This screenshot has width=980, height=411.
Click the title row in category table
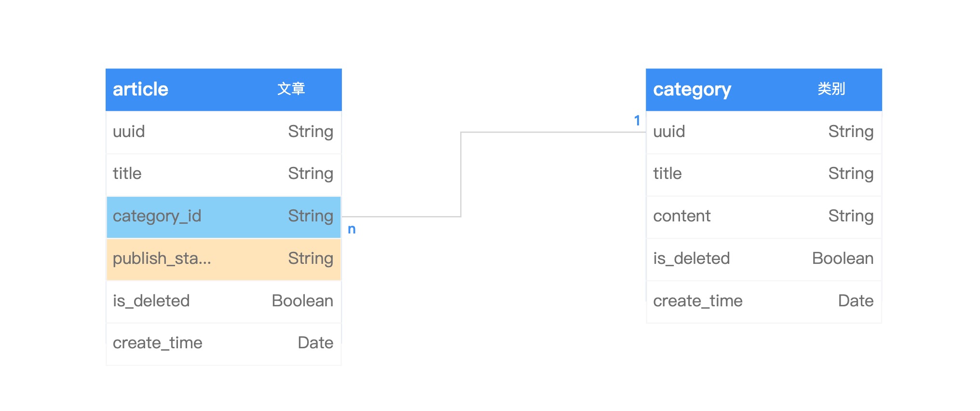pos(763,174)
